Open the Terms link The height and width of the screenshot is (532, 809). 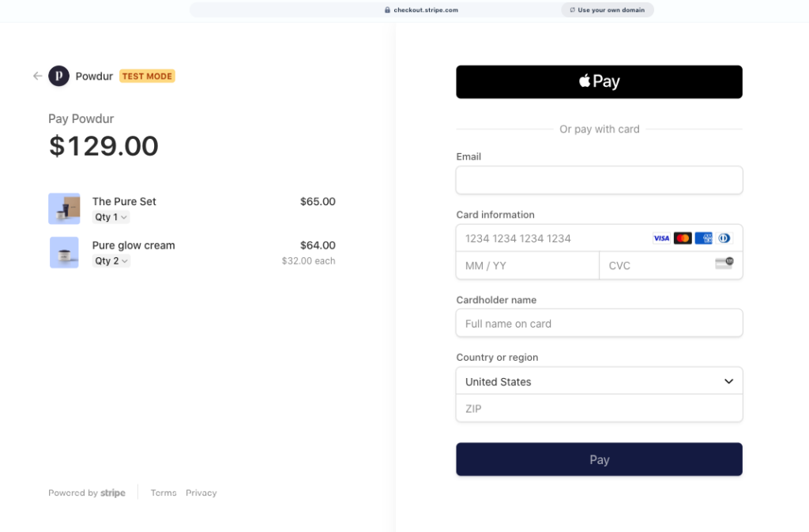click(x=164, y=493)
